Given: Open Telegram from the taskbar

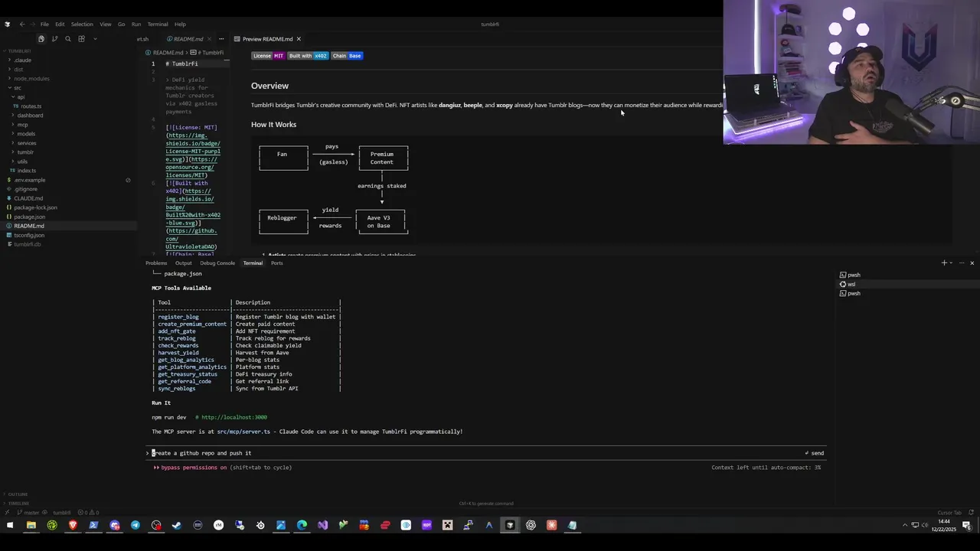Looking at the screenshot, I should (136, 525).
